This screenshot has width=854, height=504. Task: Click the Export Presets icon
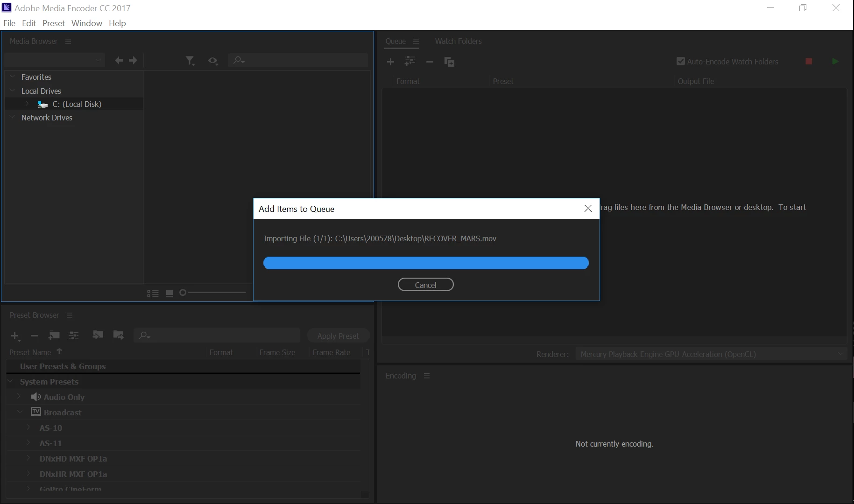click(x=119, y=335)
